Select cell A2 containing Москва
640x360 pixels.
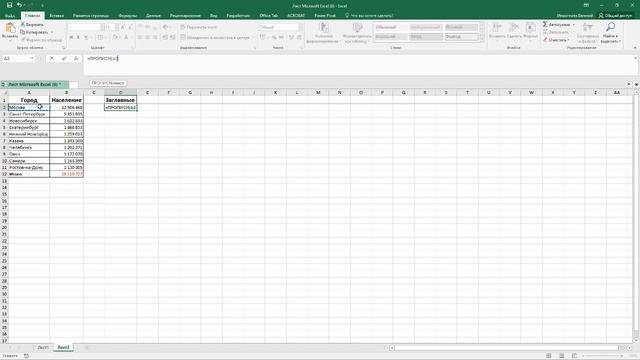click(29, 107)
